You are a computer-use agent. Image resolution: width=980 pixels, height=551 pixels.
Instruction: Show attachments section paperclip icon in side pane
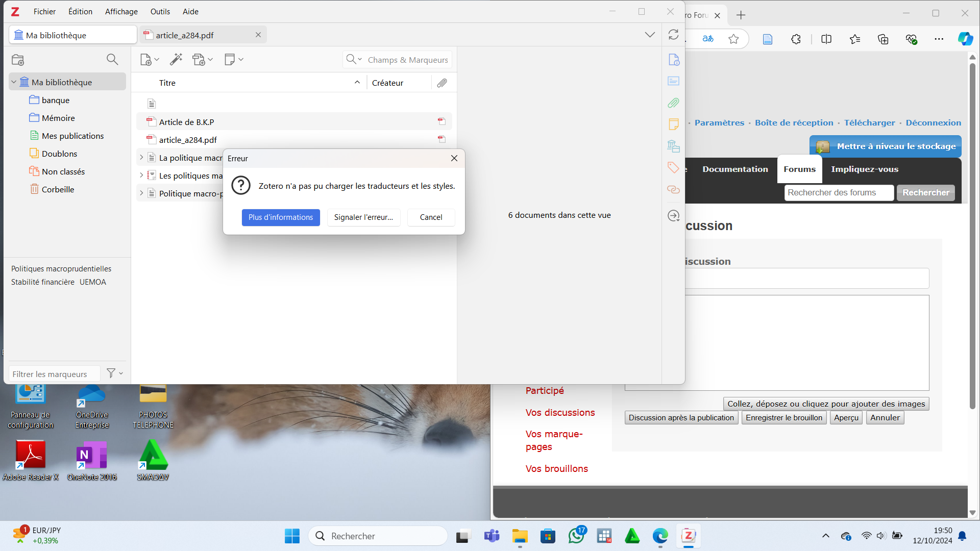674,103
